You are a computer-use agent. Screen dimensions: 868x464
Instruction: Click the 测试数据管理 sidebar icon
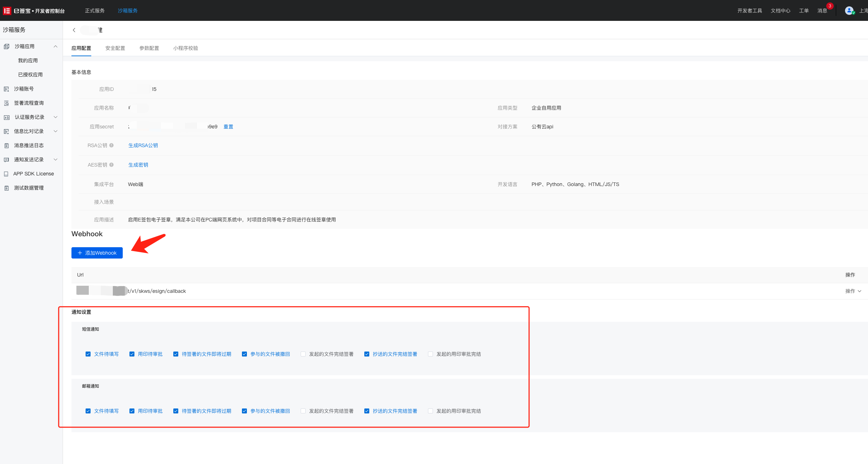(x=6, y=188)
